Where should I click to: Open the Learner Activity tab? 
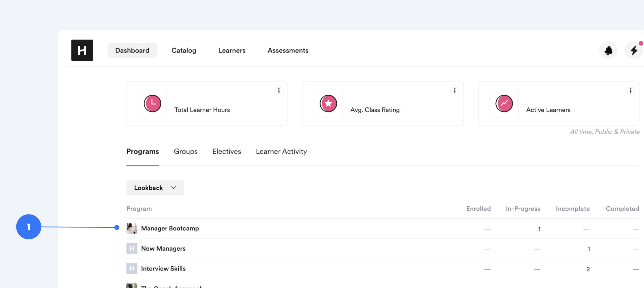pyautogui.click(x=281, y=151)
